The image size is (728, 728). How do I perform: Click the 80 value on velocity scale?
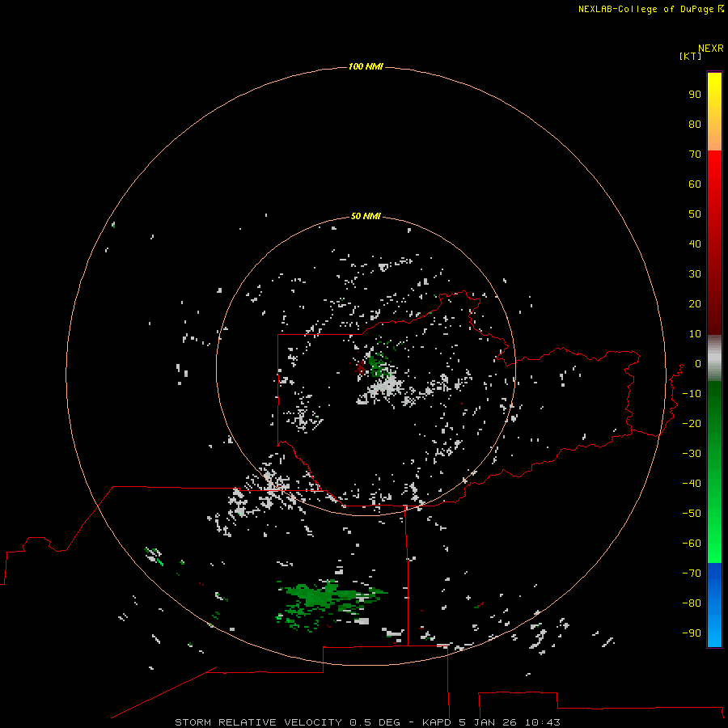point(695,125)
